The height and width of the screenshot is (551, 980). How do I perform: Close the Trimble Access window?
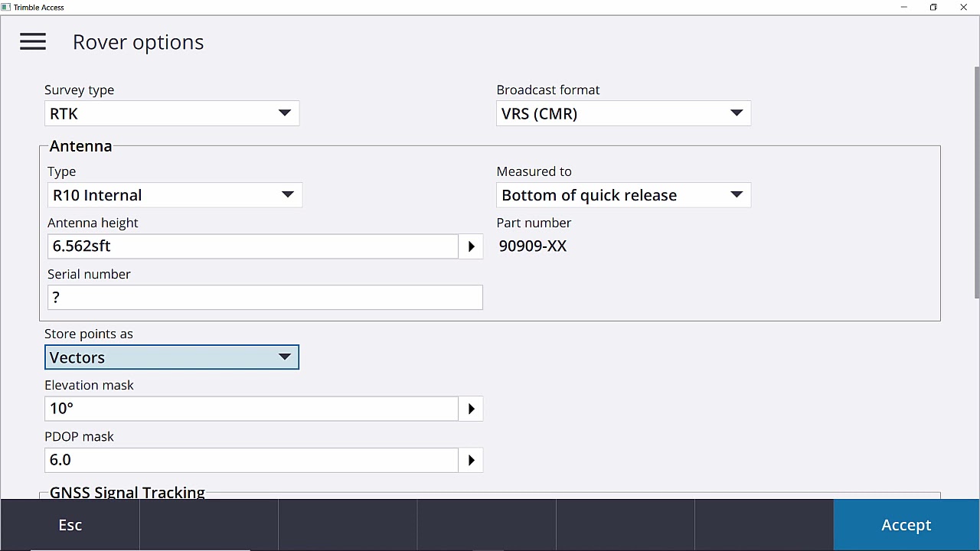(963, 7)
